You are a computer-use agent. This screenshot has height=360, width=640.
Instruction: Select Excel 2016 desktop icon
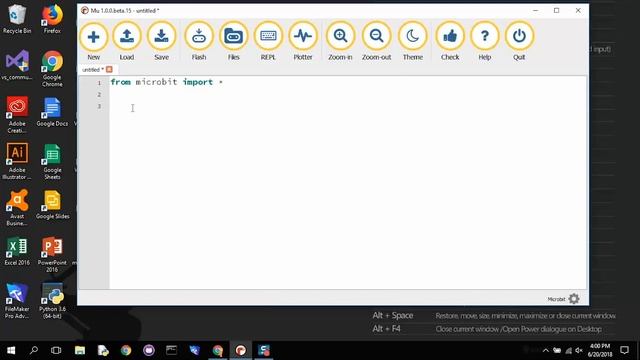[x=17, y=251]
